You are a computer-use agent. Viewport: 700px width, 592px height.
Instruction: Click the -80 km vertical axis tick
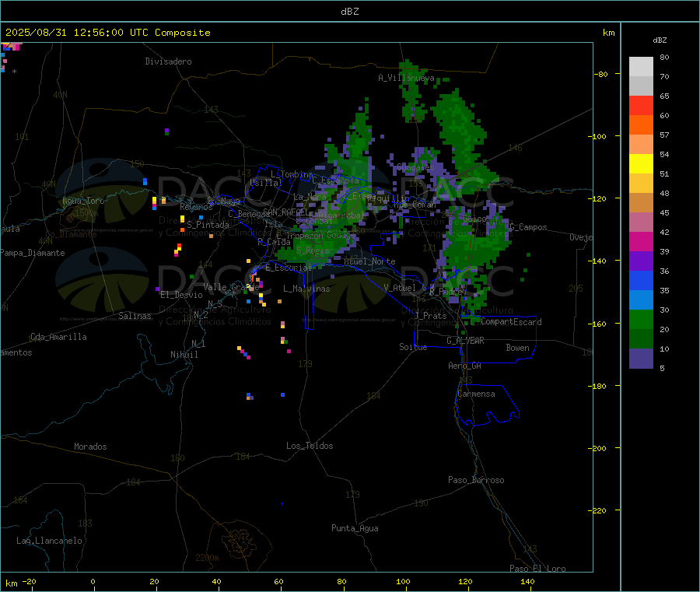pos(600,74)
